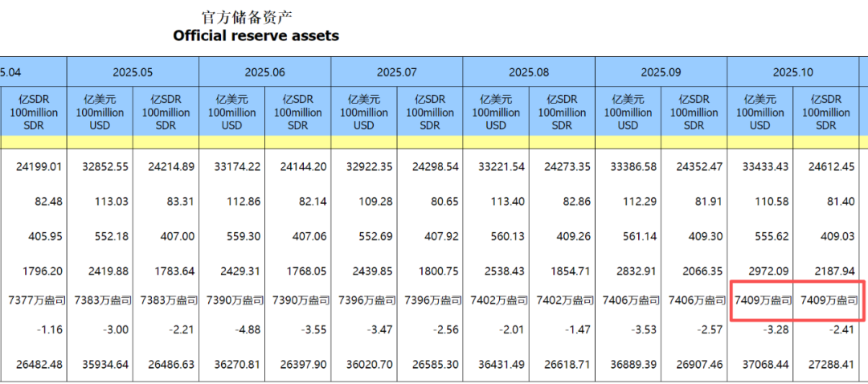The width and height of the screenshot is (868, 384).
Task: Select the -3.53 value
Action: (x=644, y=330)
